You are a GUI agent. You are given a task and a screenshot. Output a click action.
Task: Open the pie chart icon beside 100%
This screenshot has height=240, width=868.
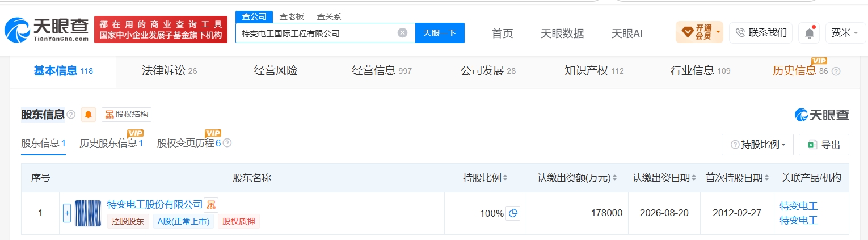(513, 213)
